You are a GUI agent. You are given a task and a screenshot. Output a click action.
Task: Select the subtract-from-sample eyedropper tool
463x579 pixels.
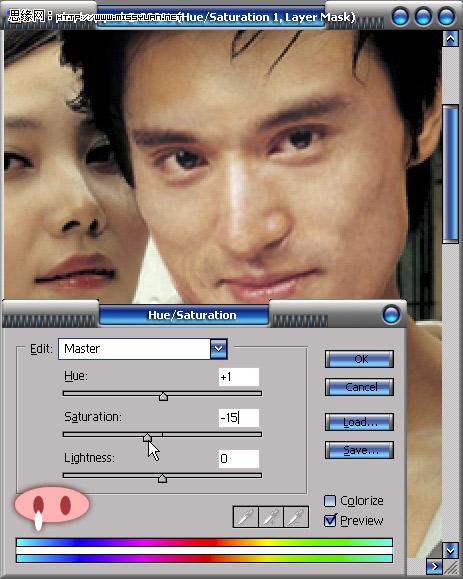(x=296, y=517)
